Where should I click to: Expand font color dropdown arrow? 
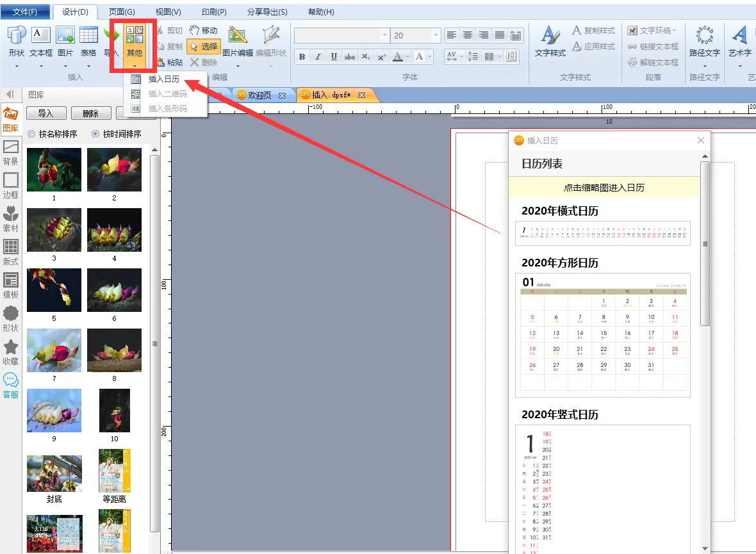[x=408, y=56]
